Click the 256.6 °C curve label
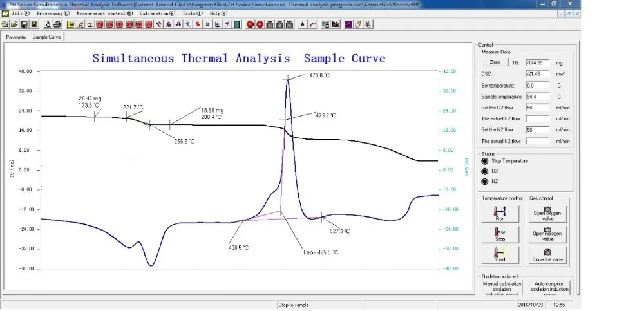The width and height of the screenshot is (644, 311). 184,141
